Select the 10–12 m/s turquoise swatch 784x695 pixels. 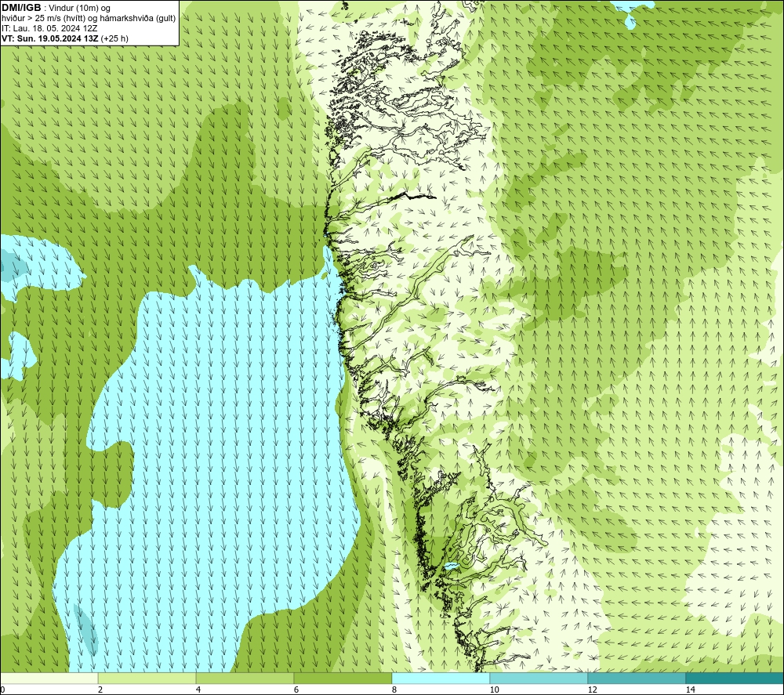(x=539, y=678)
